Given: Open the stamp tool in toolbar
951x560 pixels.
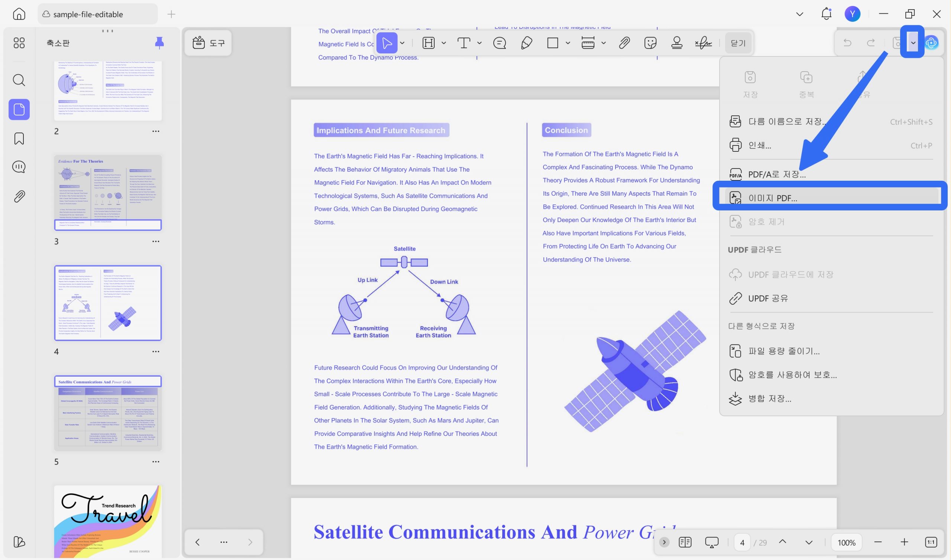Looking at the screenshot, I should pyautogui.click(x=676, y=43).
